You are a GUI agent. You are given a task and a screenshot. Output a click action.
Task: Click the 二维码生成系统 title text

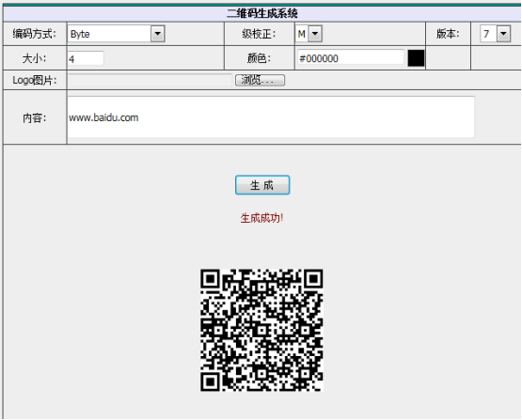tap(262, 13)
